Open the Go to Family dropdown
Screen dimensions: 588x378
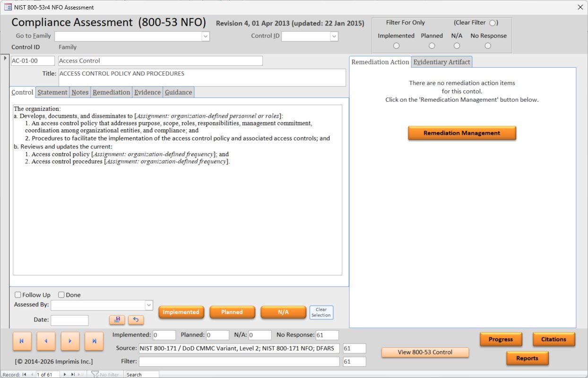pyautogui.click(x=206, y=36)
